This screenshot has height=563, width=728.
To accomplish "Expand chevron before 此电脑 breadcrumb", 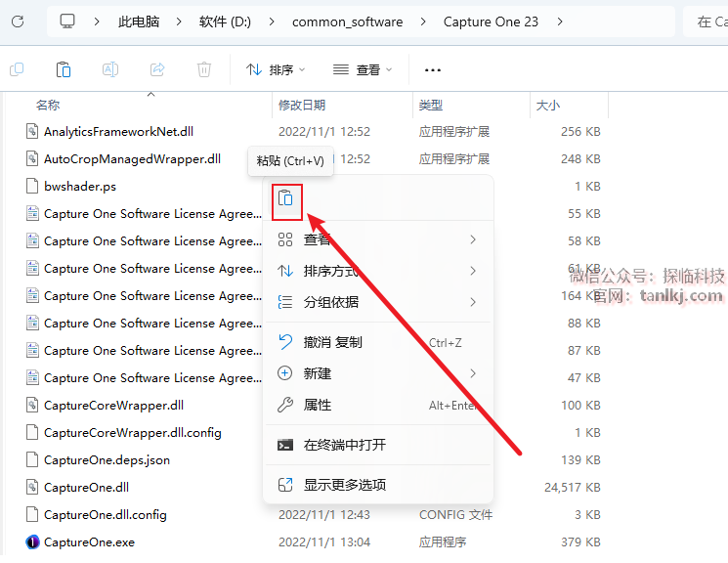I will pyautogui.click(x=97, y=22).
